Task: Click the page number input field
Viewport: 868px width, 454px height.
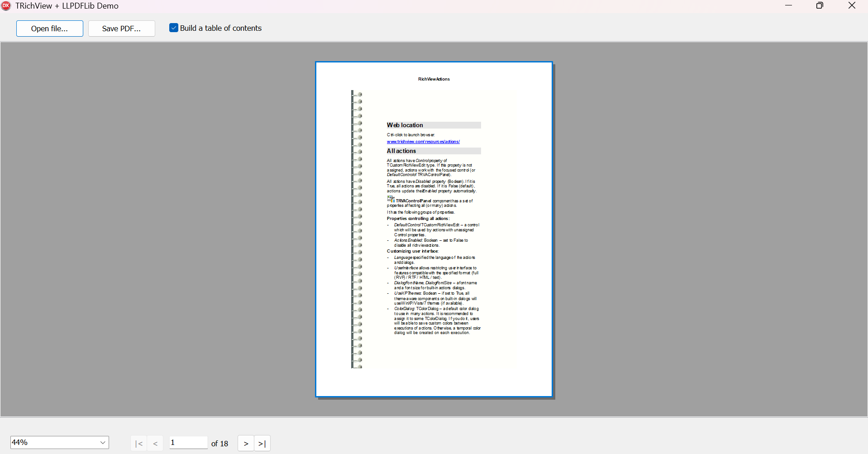Action: pyautogui.click(x=188, y=442)
